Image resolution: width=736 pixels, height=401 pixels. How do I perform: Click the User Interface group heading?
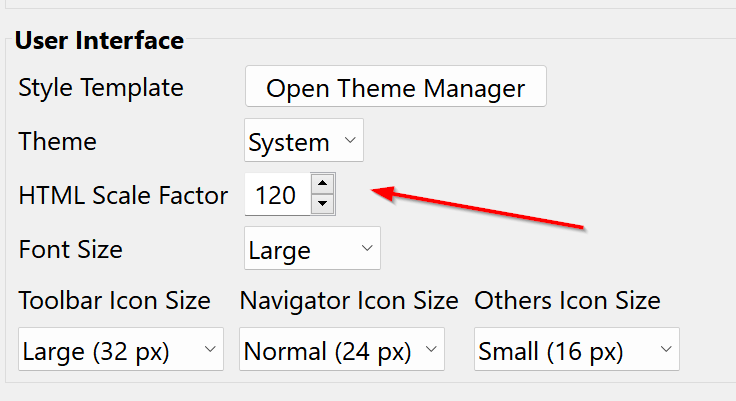pos(100,40)
